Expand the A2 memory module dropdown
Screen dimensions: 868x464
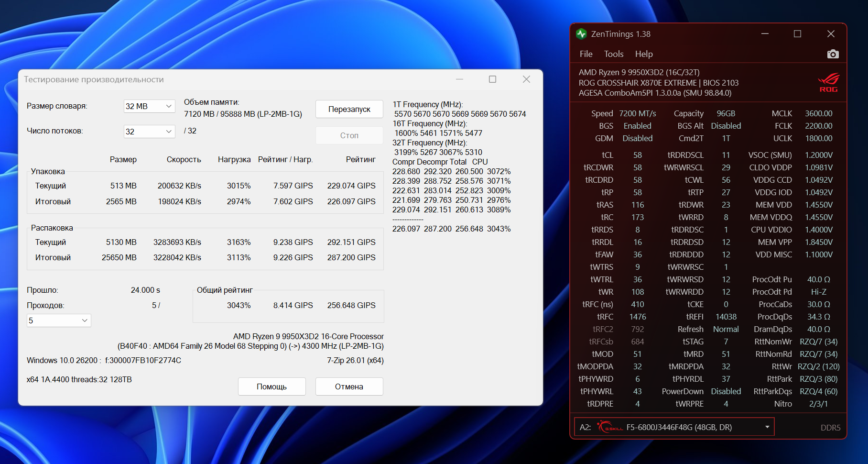click(674, 427)
